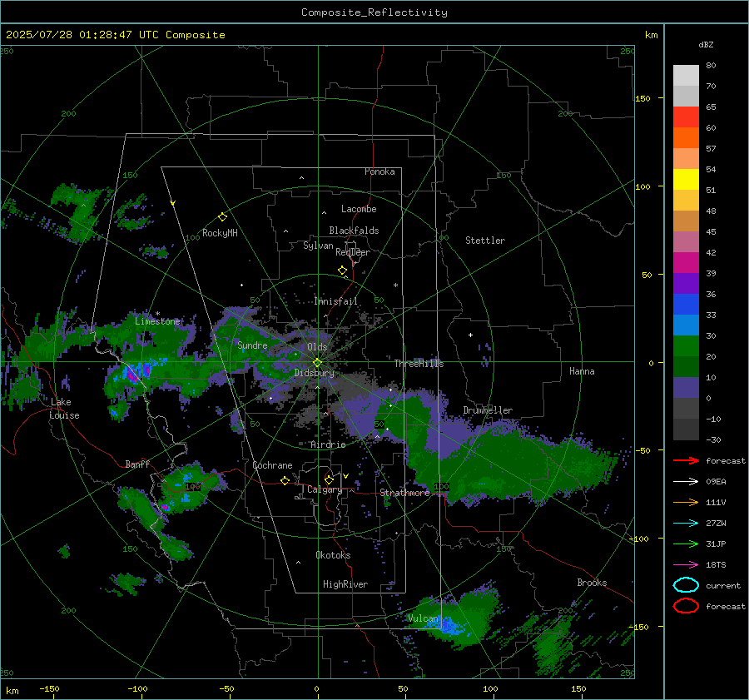The width and height of the screenshot is (749, 700).
Task: Click the RockyMH label
Action: pos(220,233)
